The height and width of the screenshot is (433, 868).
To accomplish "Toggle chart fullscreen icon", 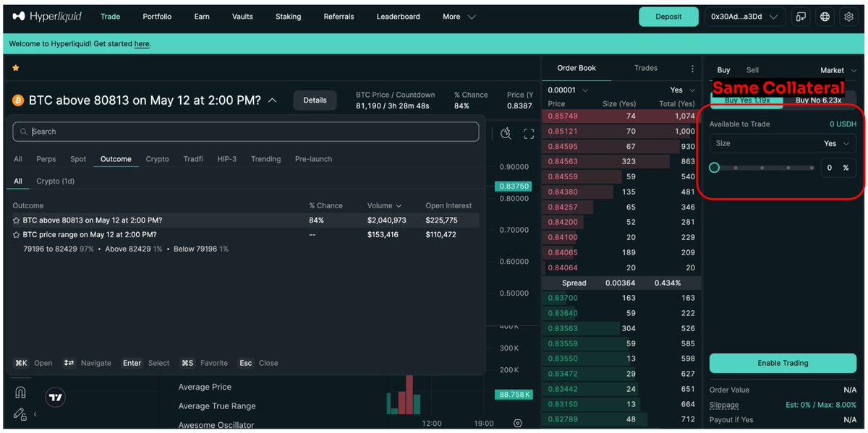I will click(529, 133).
